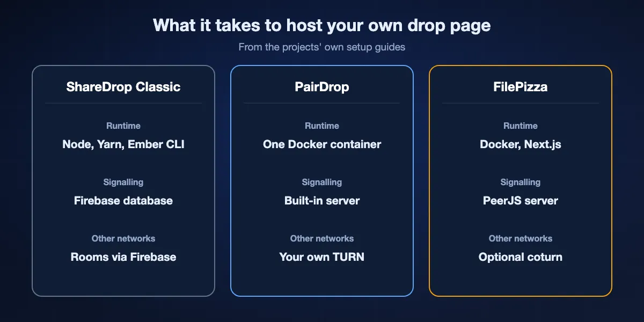Screen dimensions: 644x322
Task: Click the Signalling label in the FilePizza card
Action: coord(521,182)
